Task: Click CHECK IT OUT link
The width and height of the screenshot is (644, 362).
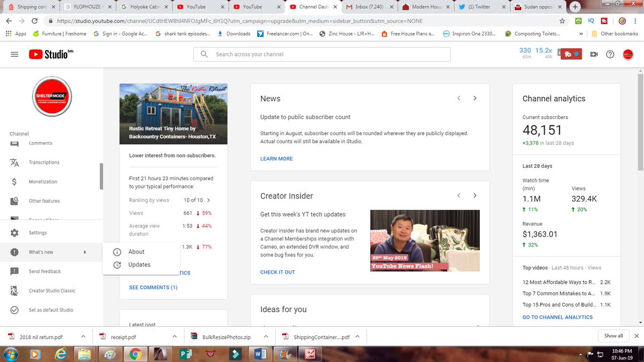Action: coord(277,272)
